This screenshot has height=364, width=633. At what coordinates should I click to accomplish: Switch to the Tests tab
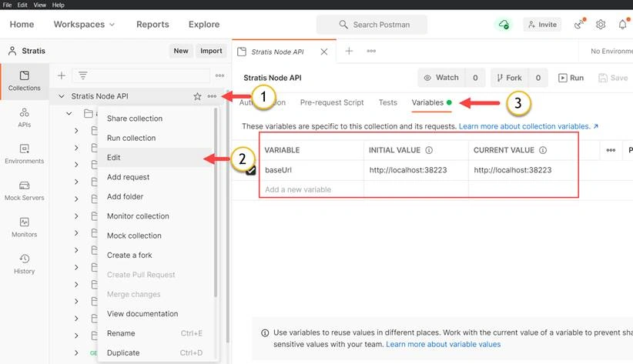click(388, 102)
